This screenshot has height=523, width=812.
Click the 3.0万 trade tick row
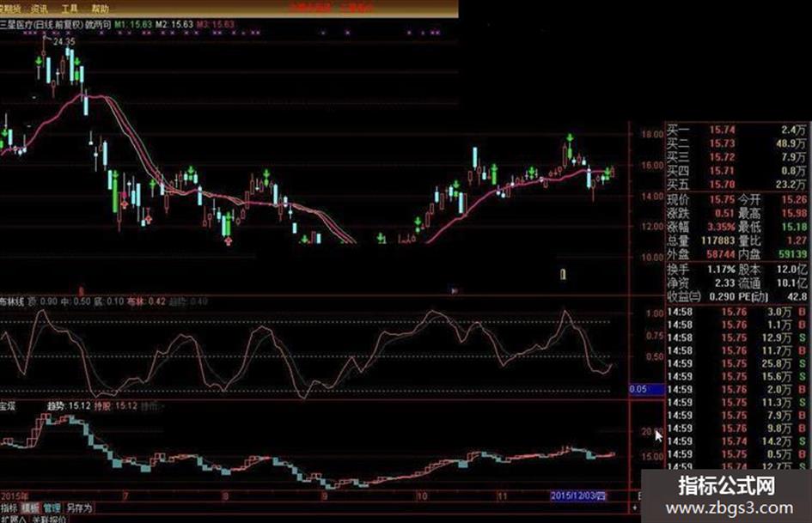pyautogui.click(x=736, y=312)
